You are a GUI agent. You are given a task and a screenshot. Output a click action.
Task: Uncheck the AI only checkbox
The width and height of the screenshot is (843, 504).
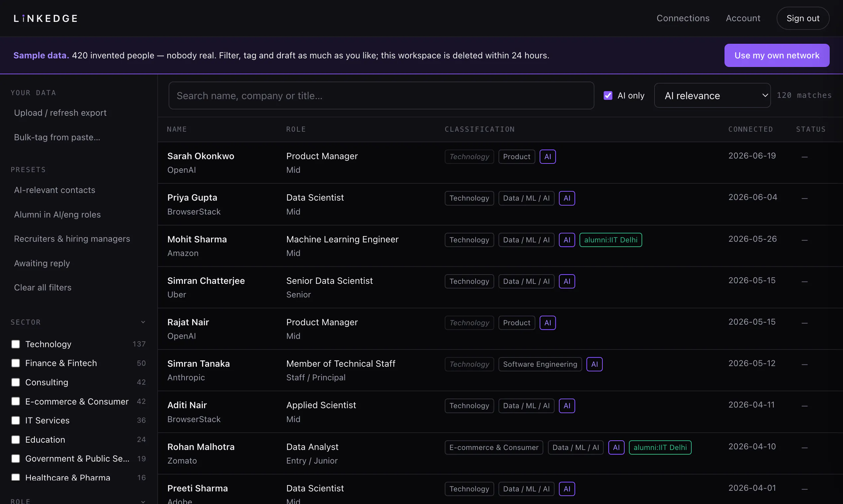[x=608, y=95]
